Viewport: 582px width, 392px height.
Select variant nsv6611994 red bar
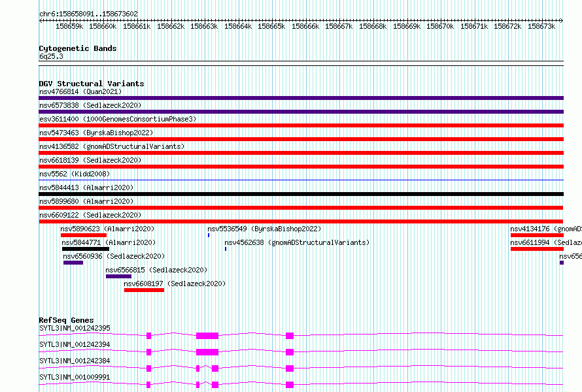pyautogui.click(x=537, y=249)
